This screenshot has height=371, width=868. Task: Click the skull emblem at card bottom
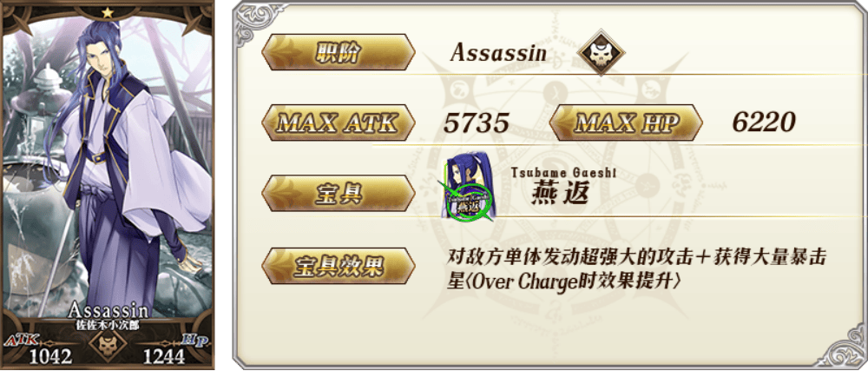tap(108, 343)
